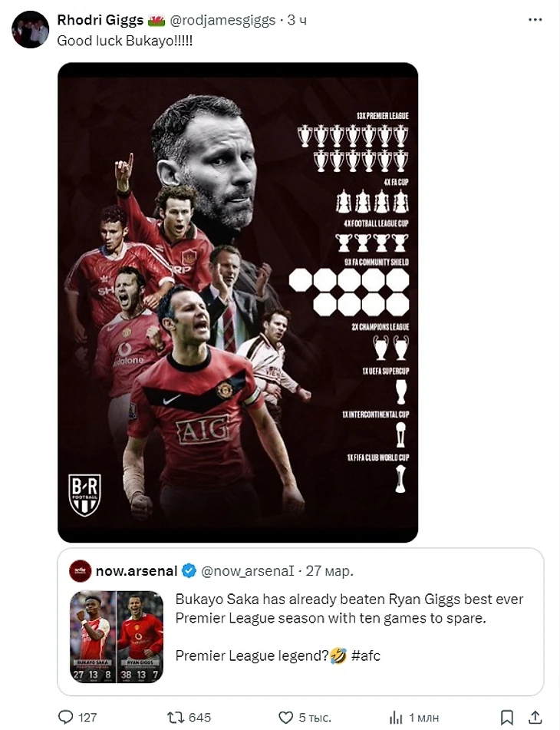Open the quoted now.arsenal tweet text
The width and height of the screenshot is (560, 730).
[x=349, y=627]
